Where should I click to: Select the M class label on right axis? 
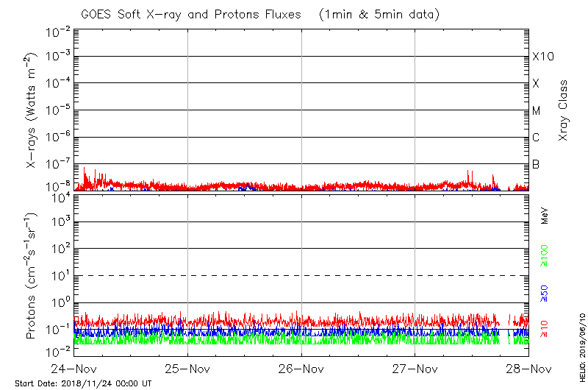tap(537, 111)
